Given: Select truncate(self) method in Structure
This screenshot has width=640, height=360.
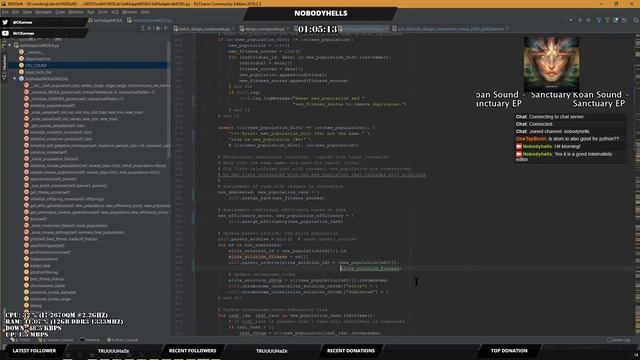Looking at the screenshot, I should [36, 219].
